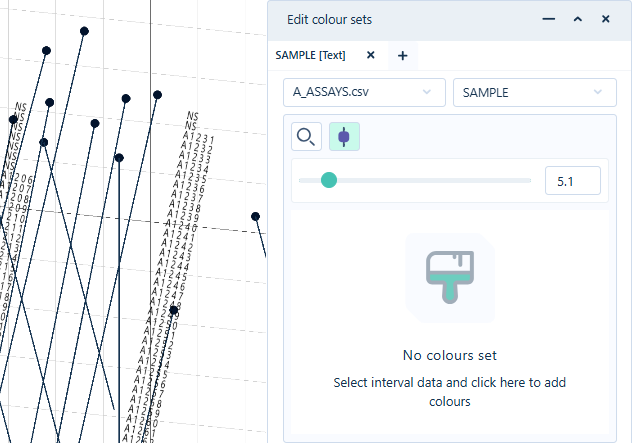Close the SAMPLE [Text] tab
Screen dimensions: 632x443
[x=371, y=56]
